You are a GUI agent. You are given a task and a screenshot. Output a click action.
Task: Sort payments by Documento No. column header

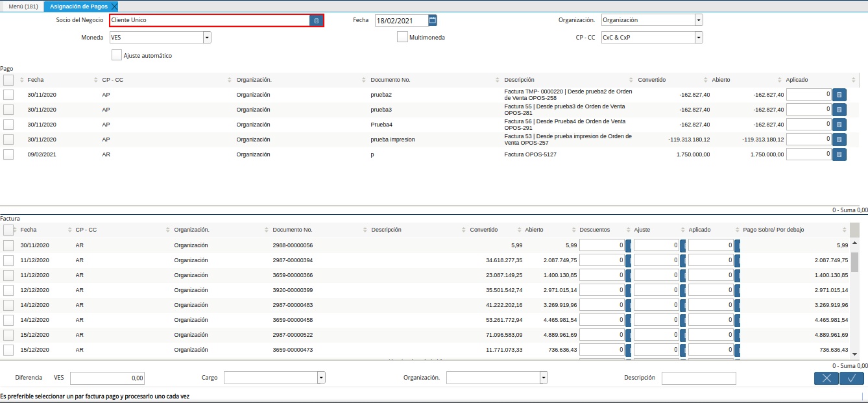point(390,80)
